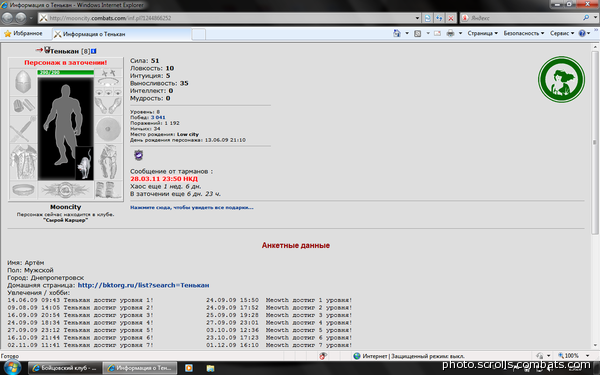Click the helmet equipment slot icon
This screenshot has width=600, height=375.
click(23, 82)
